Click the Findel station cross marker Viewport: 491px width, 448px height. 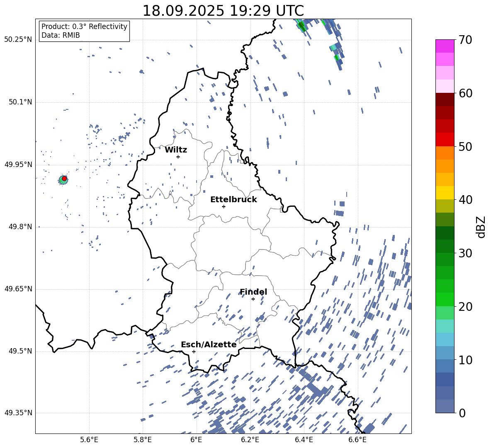[x=253, y=299]
